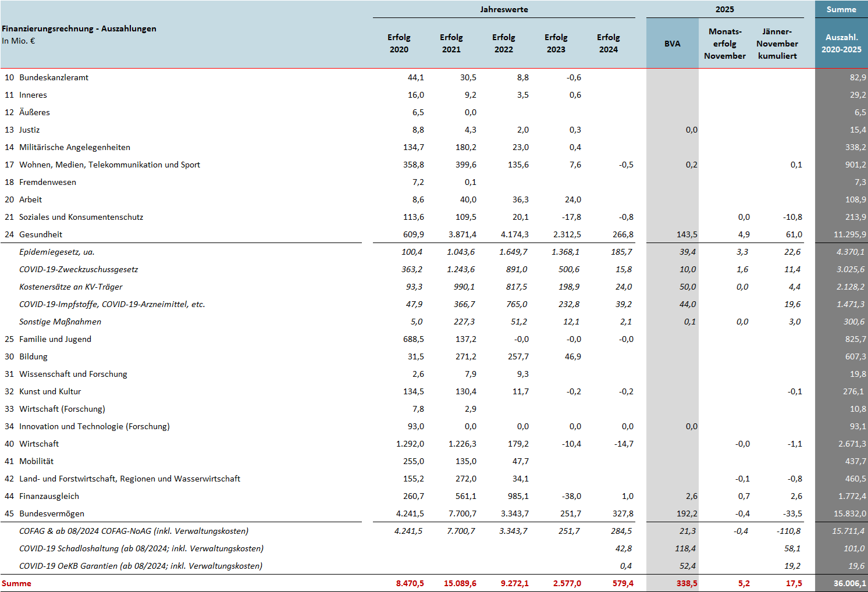Click the "BVA" column header
The width and height of the screenshot is (868, 592).
coord(672,44)
